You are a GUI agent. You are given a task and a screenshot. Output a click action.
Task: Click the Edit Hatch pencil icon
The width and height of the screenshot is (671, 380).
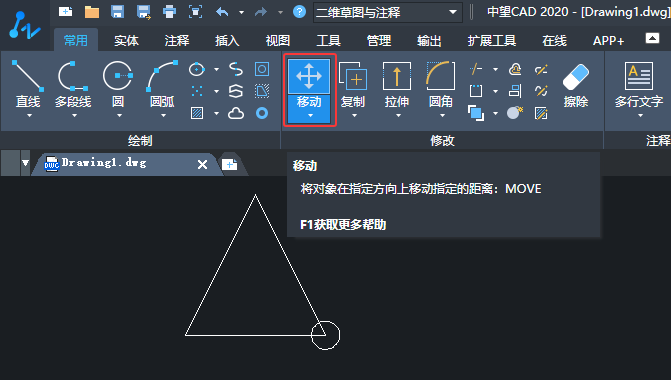541,113
